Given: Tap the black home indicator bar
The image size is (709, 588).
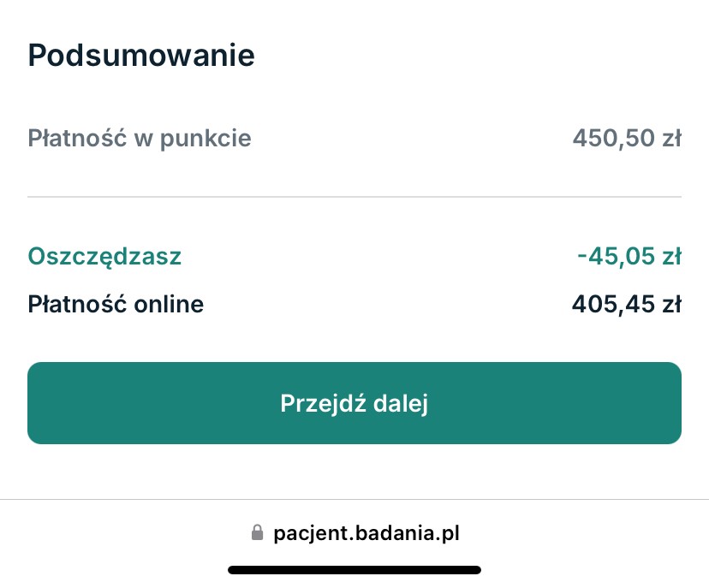Looking at the screenshot, I should coord(354,569).
